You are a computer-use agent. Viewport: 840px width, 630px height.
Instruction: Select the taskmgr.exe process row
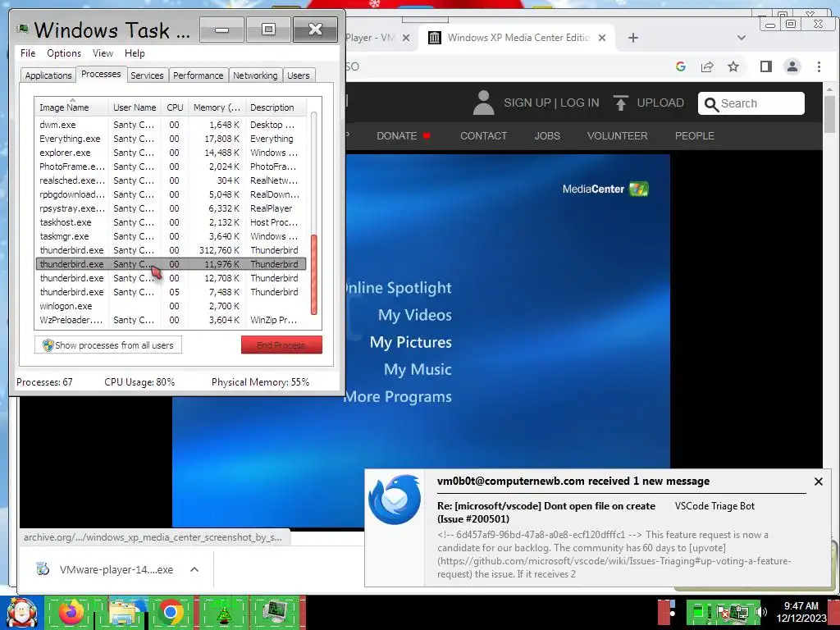(171, 235)
